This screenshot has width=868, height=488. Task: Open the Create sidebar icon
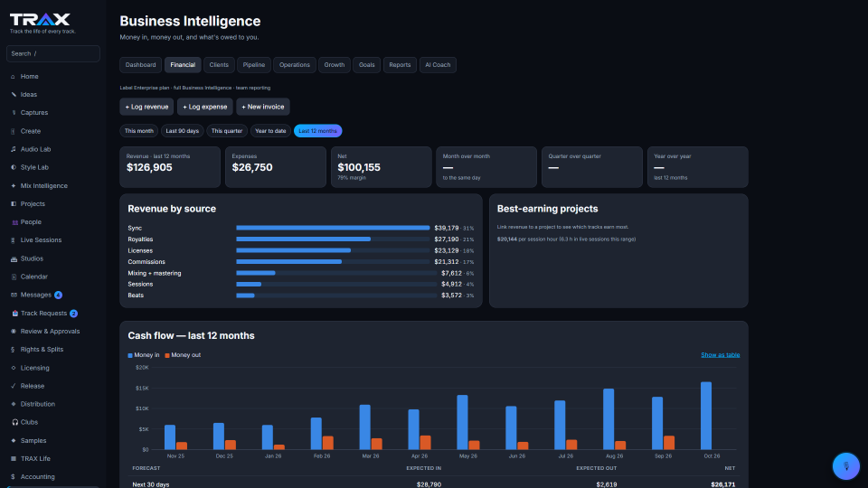point(14,131)
